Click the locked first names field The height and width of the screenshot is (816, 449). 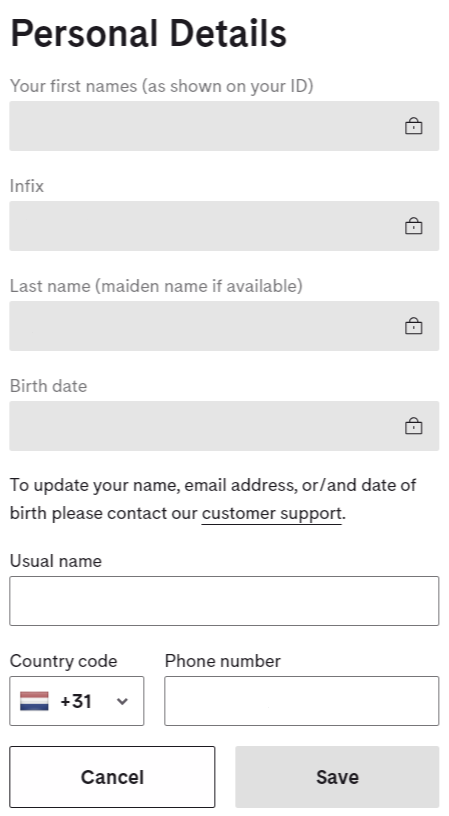224,126
